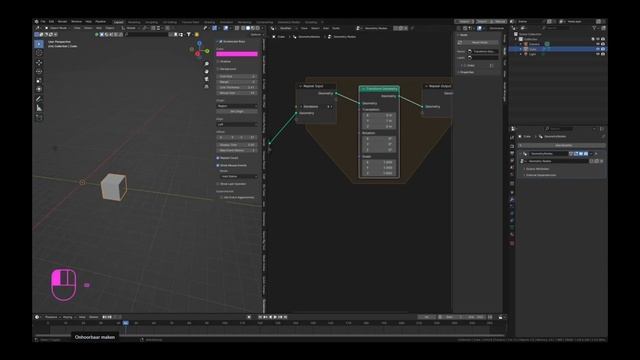The image size is (640, 360).
Task: Expand the Properties panel in node sidebar
Action: (x=466, y=72)
